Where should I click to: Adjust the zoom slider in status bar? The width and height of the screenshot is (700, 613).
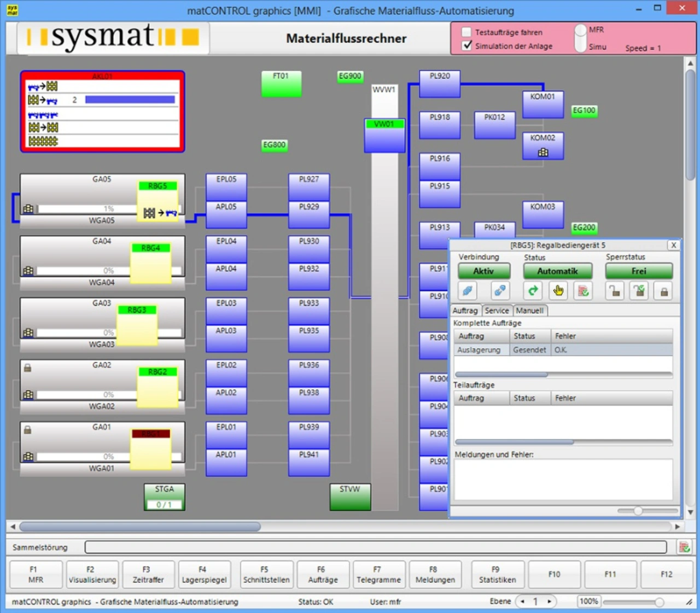pyautogui.click(x=659, y=602)
